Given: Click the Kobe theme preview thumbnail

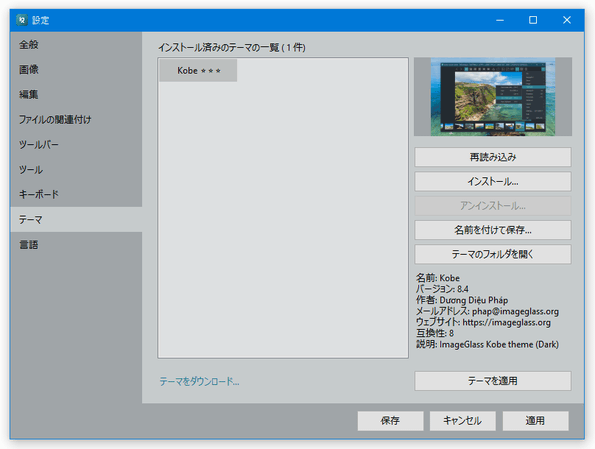Looking at the screenshot, I should click(493, 96).
